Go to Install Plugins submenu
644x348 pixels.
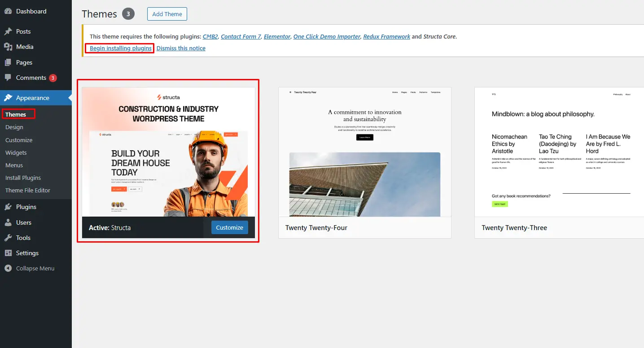(x=23, y=178)
